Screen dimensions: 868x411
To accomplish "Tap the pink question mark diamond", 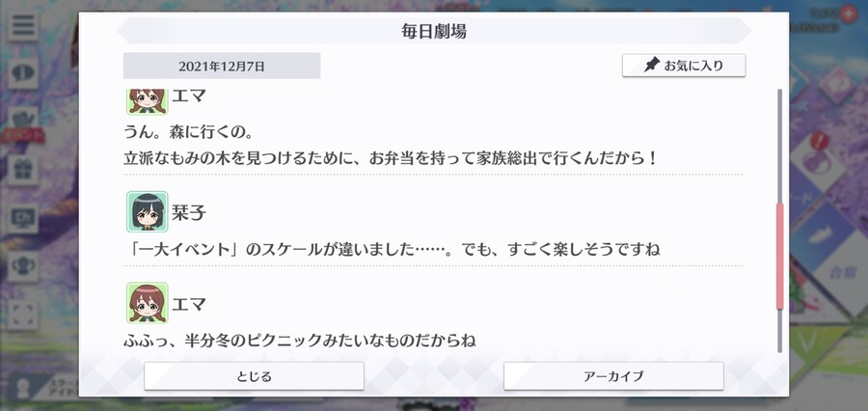I will pos(836,85).
